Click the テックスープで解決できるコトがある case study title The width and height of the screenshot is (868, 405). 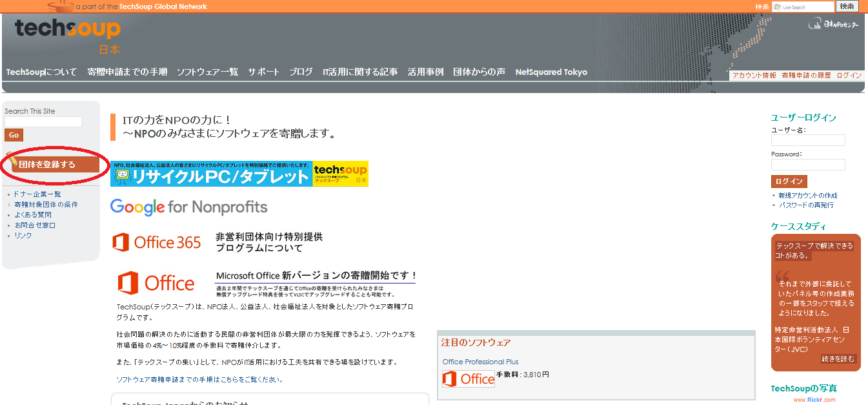(814, 251)
